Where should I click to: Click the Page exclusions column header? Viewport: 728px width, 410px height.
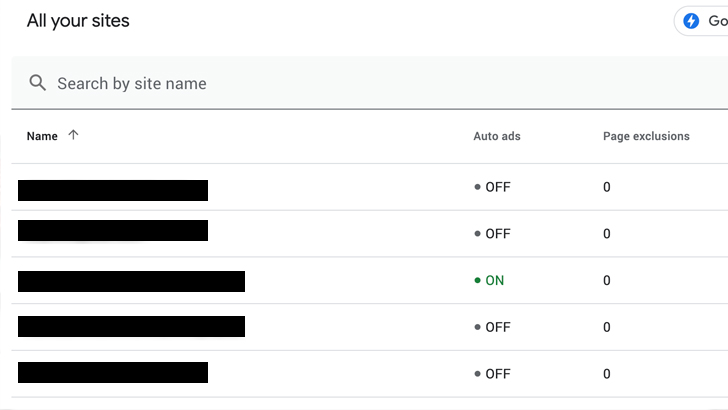(x=646, y=136)
